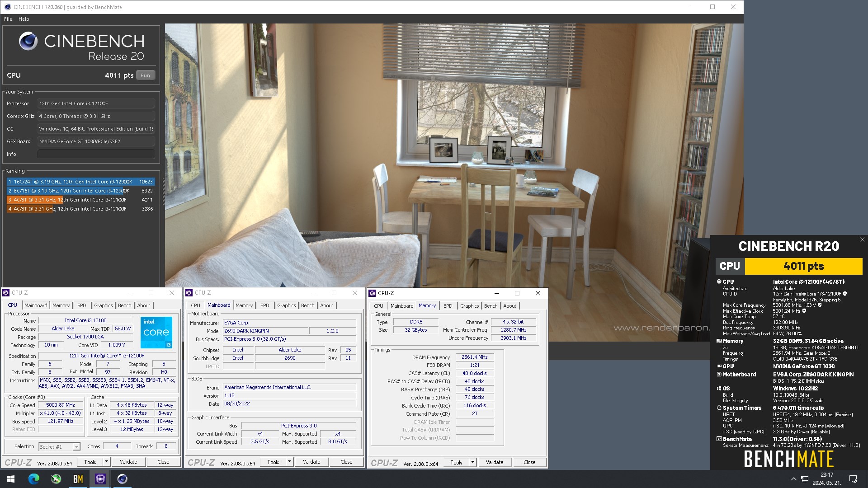Click Tools button in Memory CPU-Z window
Image resolution: width=868 pixels, height=488 pixels.
pos(456,462)
